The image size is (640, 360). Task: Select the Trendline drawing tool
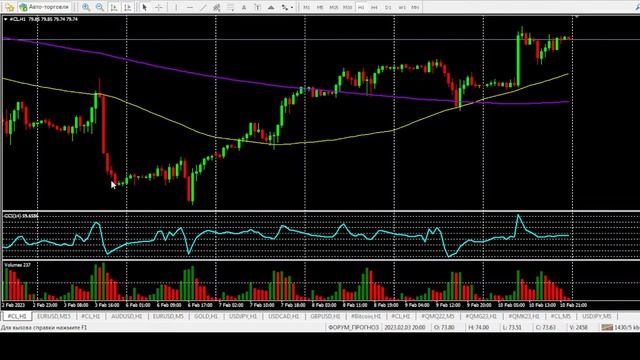click(x=203, y=7)
